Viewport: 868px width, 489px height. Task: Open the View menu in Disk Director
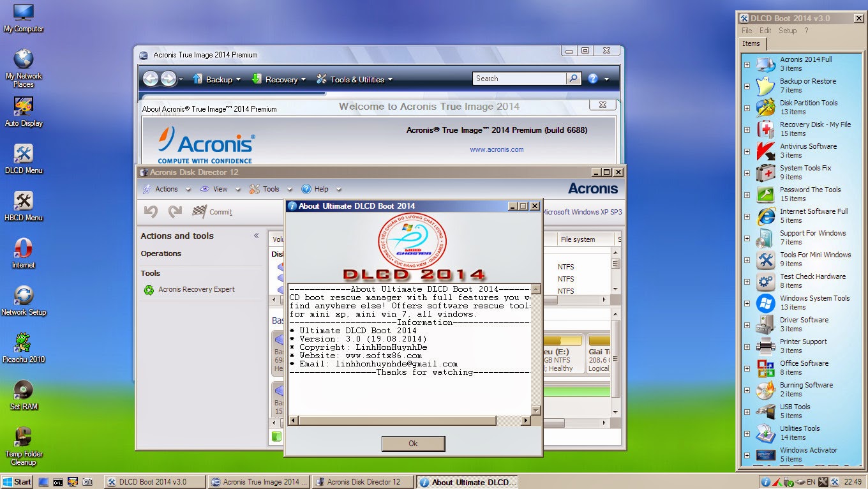(220, 189)
